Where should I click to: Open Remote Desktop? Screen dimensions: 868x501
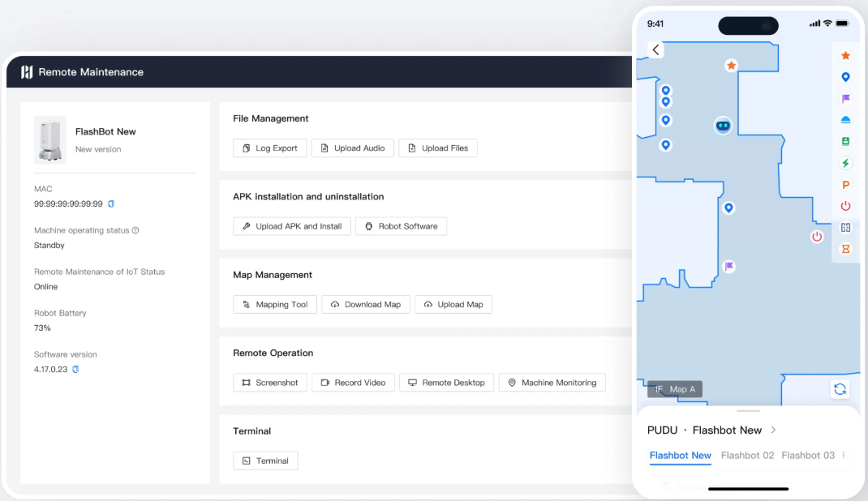coord(445,383)
